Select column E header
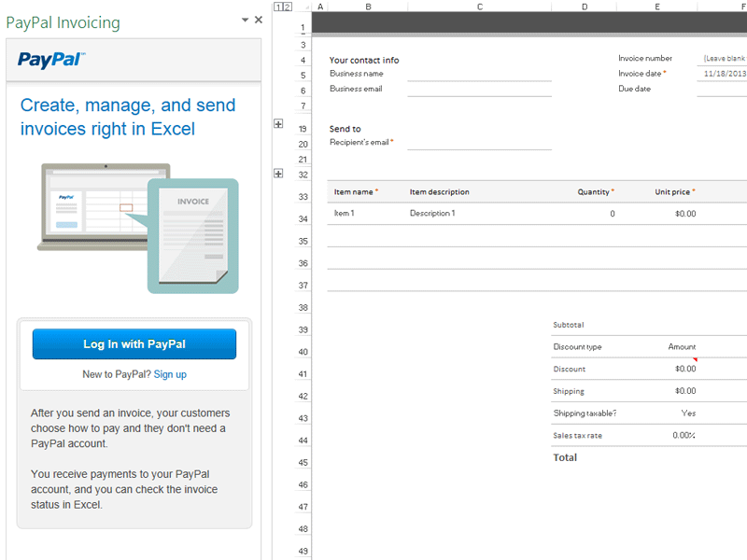The width and height of the screenshot is (747, 560). (657, 7)
